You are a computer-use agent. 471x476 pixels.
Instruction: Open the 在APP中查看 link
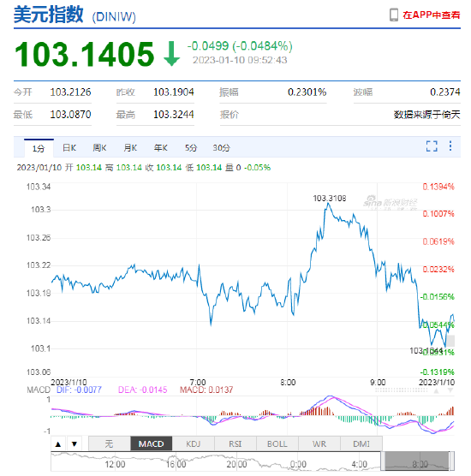point(431,15)
